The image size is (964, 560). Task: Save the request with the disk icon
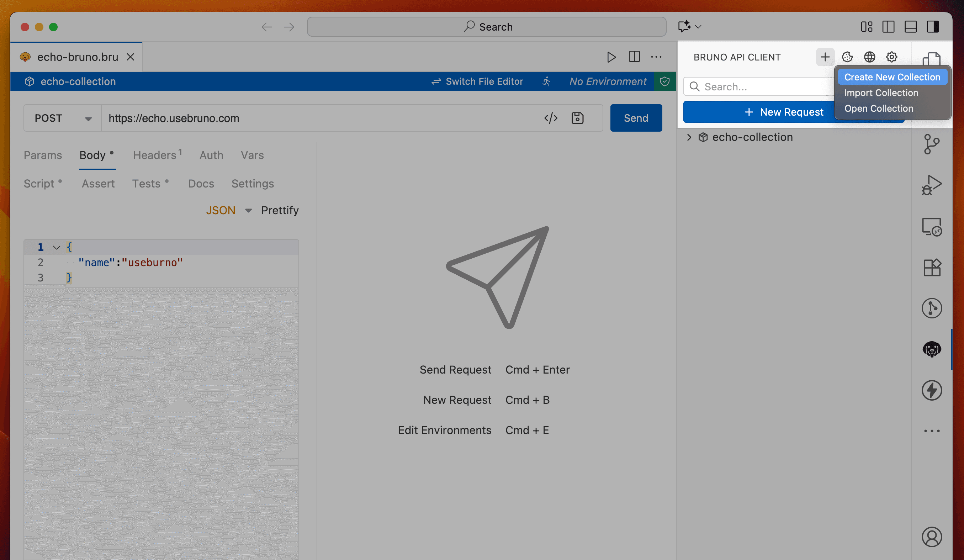click(x=577, y=118)
